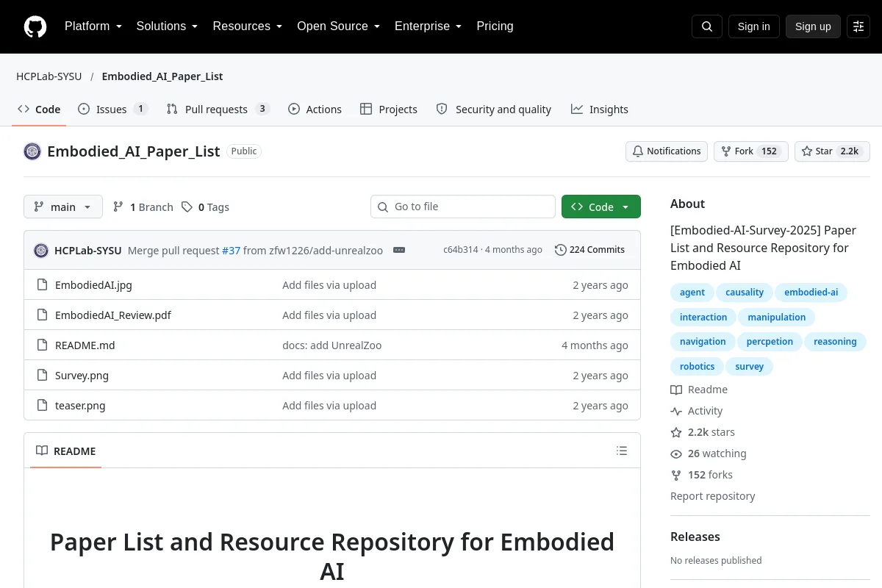Open the commit details ellipsis icon
Viewport: 882px width, 588px height.
coord(399,250)
